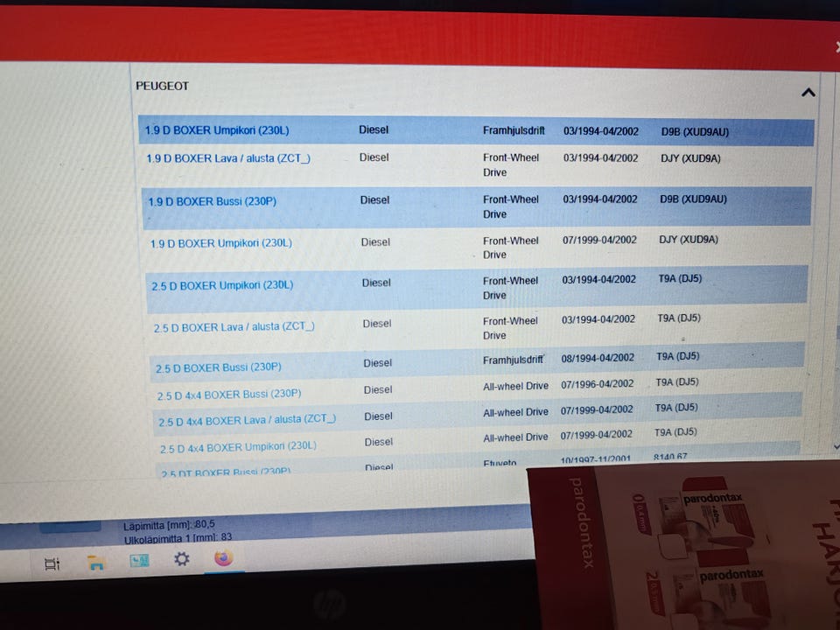Open 2.5 D BOXER Bussi (230P) link

pyautogui.click(x=219, y=367)
